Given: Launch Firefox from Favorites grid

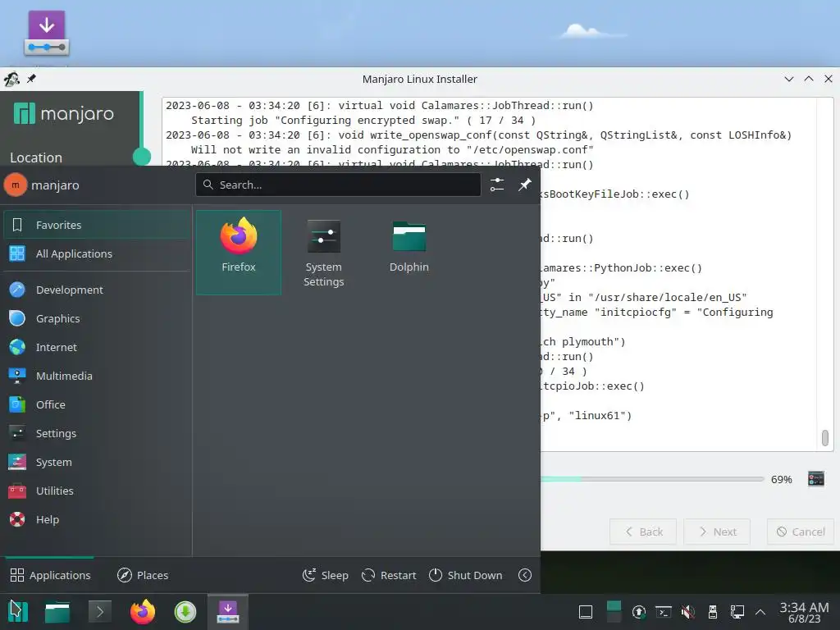Looking at the screenshot, I should [x=239, y=253].
